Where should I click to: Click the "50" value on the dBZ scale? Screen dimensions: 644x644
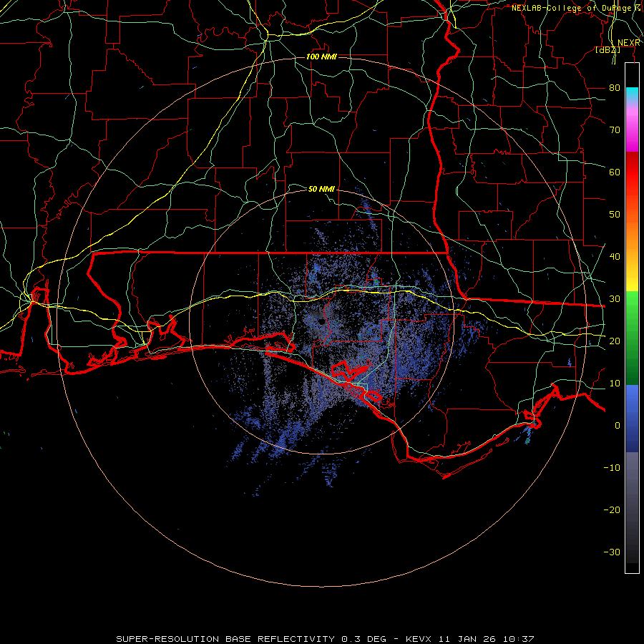(615, 215)
